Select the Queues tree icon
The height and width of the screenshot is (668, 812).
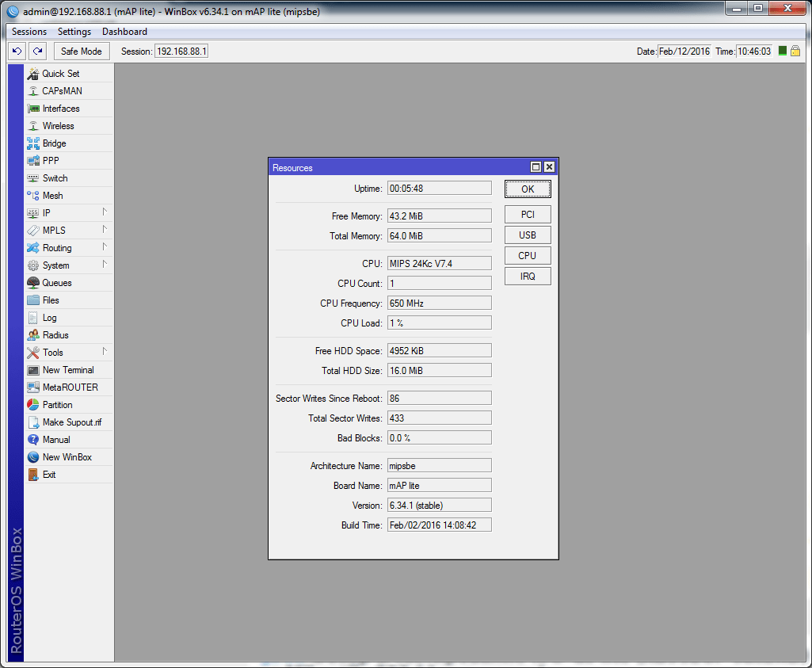(x=33, y=283)
